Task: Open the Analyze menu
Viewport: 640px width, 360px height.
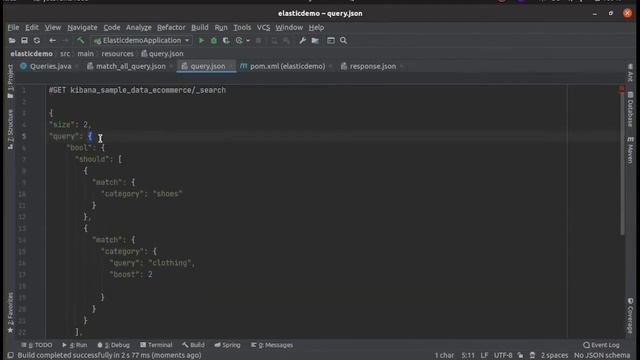Action: (x=138, y=27)
